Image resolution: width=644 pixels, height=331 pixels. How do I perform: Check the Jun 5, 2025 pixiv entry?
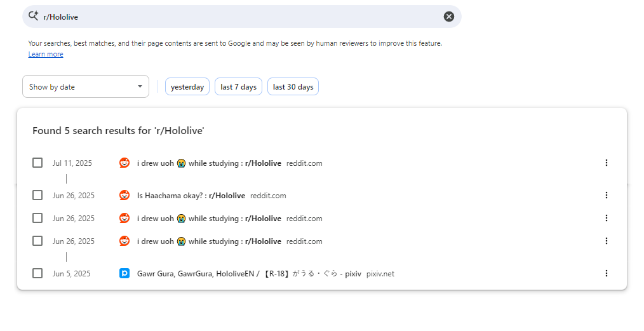coord(37,273)
